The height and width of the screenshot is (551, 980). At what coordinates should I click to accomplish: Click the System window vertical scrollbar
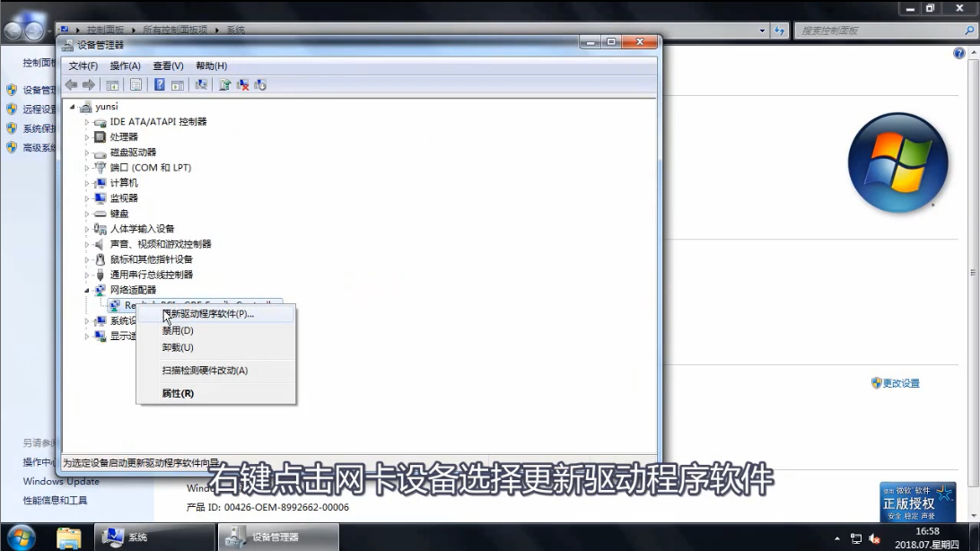[x=973, y=274]
